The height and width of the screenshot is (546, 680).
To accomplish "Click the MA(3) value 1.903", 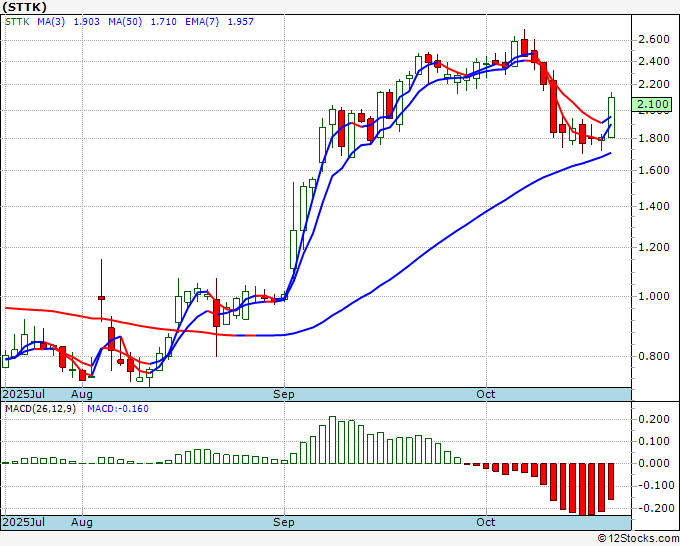I will coord(87,22).
